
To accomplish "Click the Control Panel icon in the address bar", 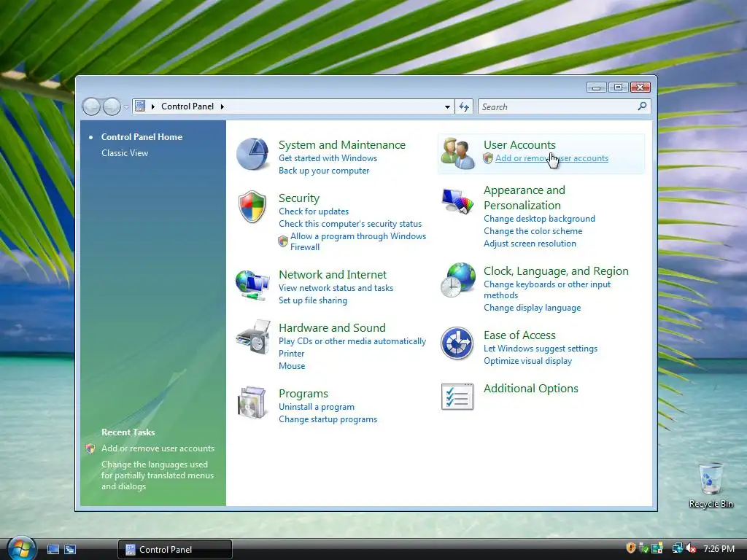I will coord(139,106).
